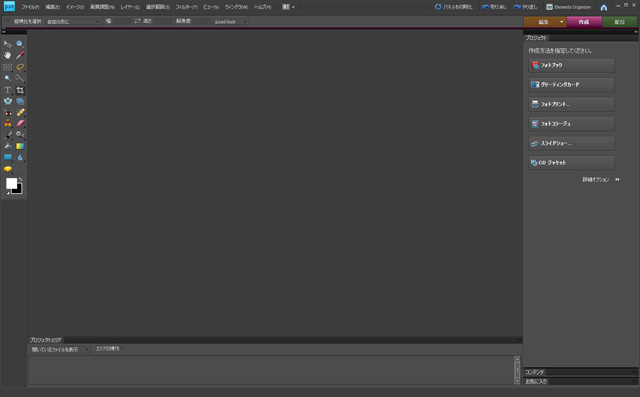Select the Red Eye Removal tool
This screenshot has width=640, height=397.
(8, 112)
